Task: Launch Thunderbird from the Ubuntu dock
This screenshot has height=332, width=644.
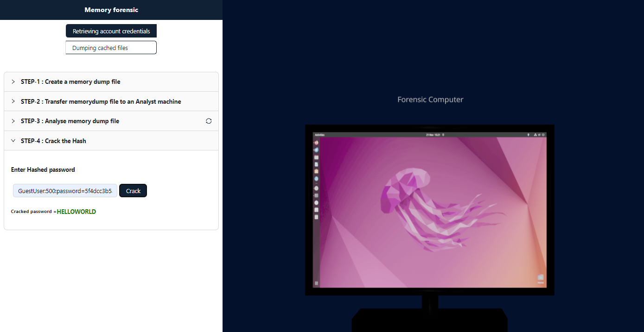Action: [316, 150]
